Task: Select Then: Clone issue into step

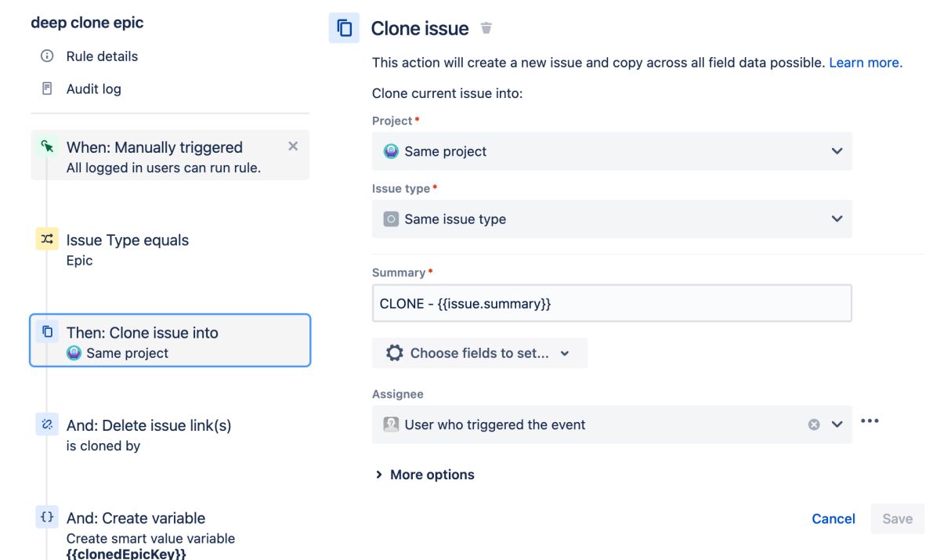Action: [170, 341]
